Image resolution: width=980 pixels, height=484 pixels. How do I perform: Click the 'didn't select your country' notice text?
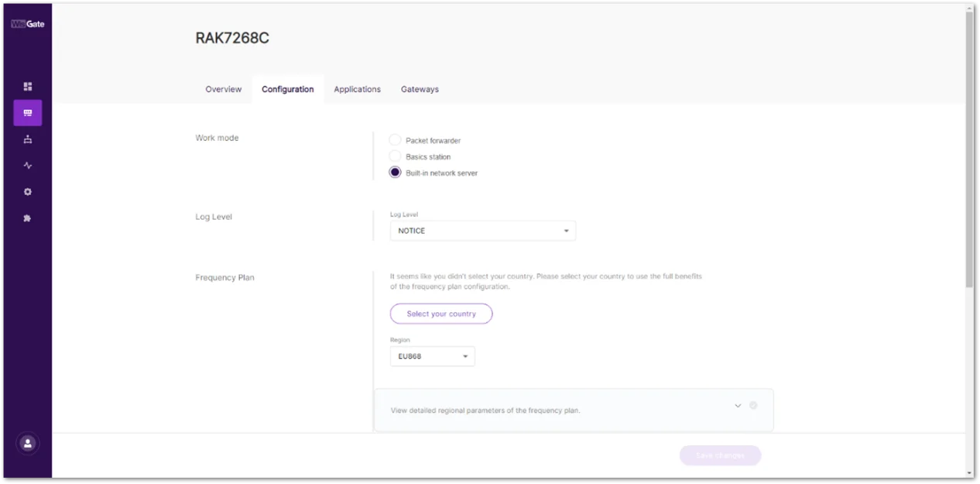point(547,281)
